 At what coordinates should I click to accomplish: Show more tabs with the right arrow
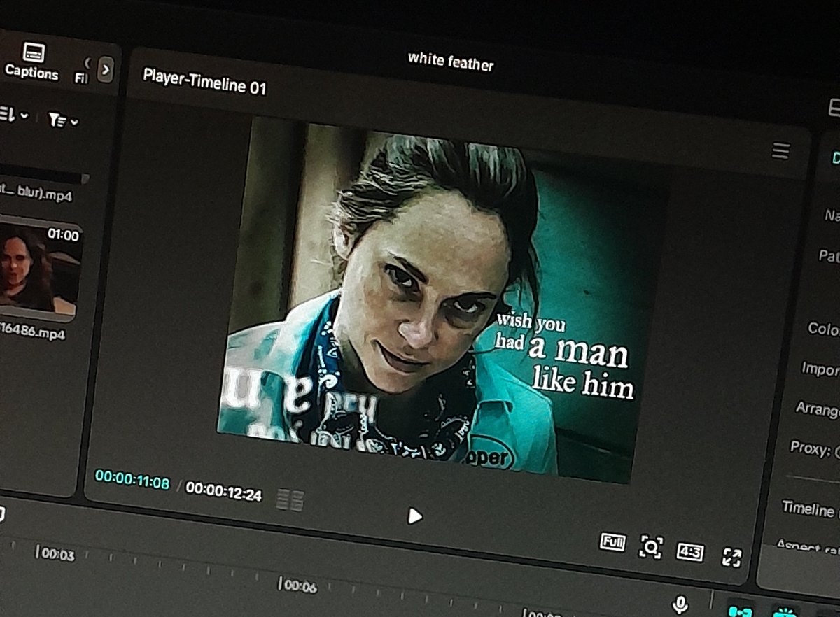point(105,69)
